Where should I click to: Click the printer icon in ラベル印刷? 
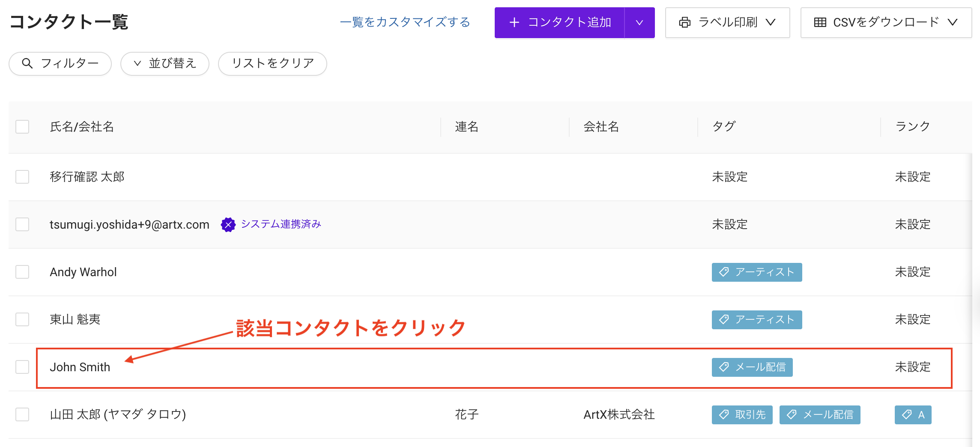click(x=685, y=23)
